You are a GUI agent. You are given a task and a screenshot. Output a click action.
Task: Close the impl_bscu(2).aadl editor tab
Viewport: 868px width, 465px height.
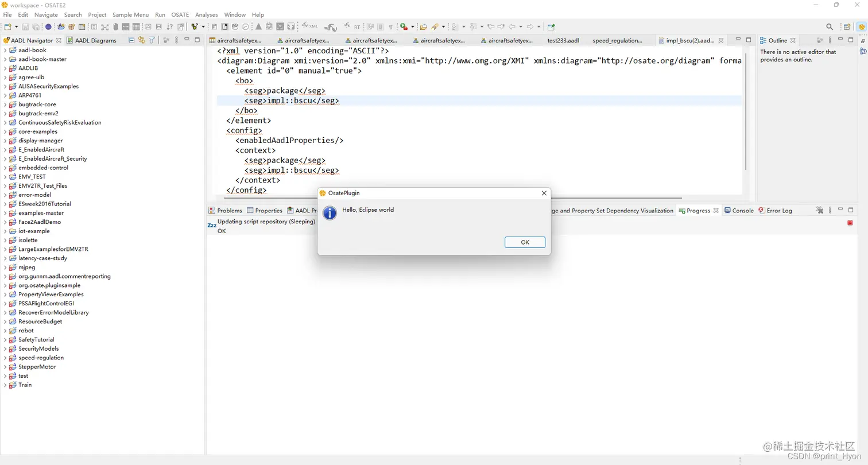pyautogui.click(x=721, y=41)
